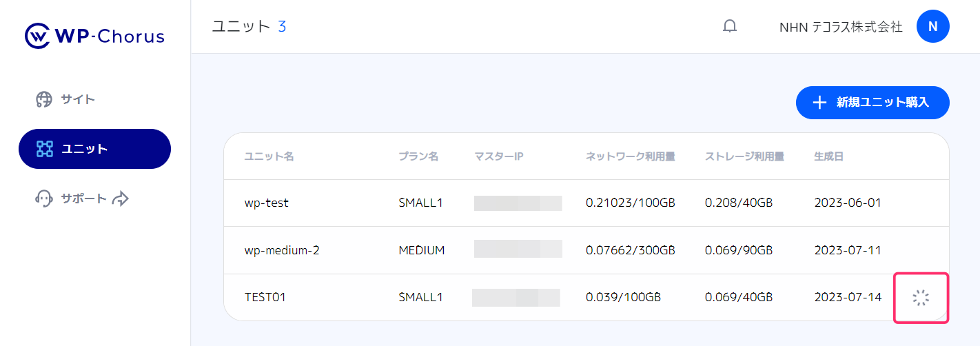Open the サポート menu item
The width and height of the screenshot is (980, 346).
pyautogui.click(x=83, y=199)
